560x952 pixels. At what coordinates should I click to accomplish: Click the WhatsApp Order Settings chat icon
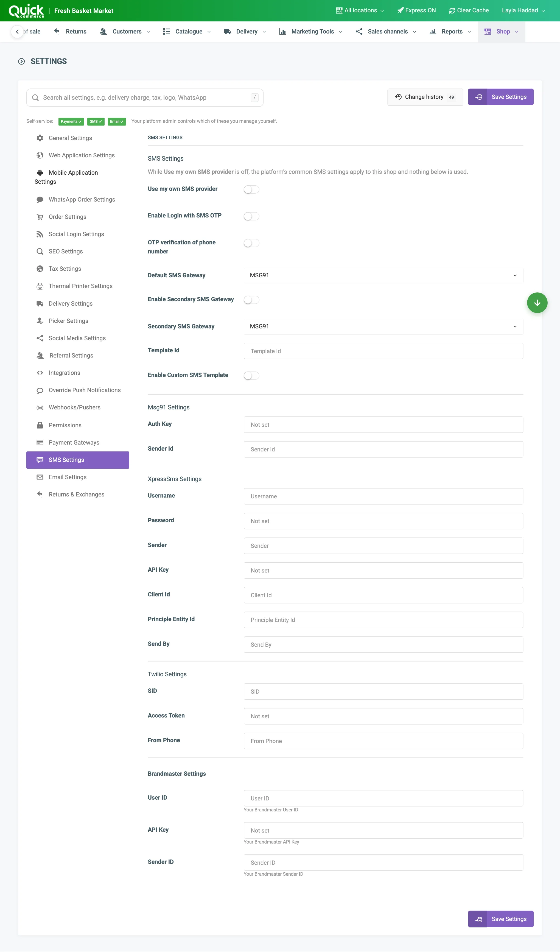40,199
